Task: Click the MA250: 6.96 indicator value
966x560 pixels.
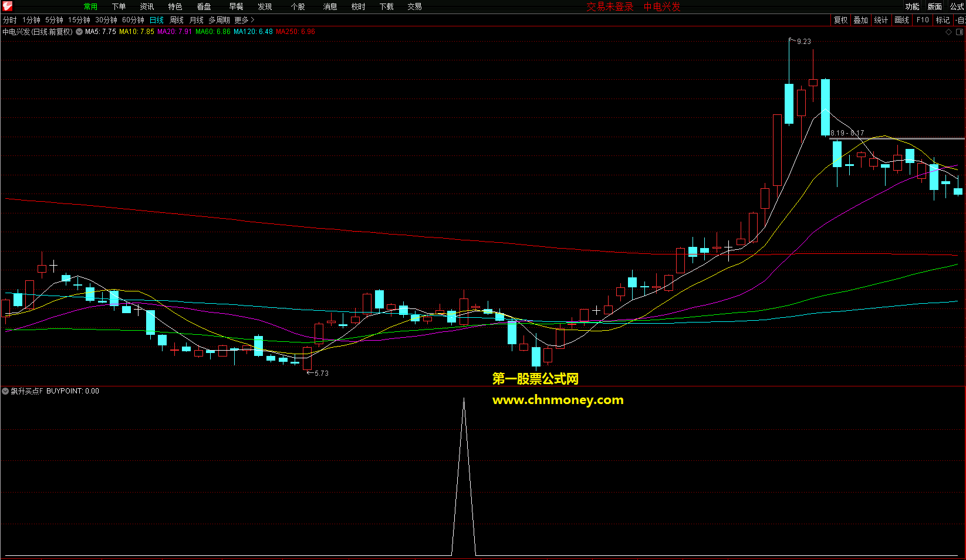Action: (x=295, y=32)
